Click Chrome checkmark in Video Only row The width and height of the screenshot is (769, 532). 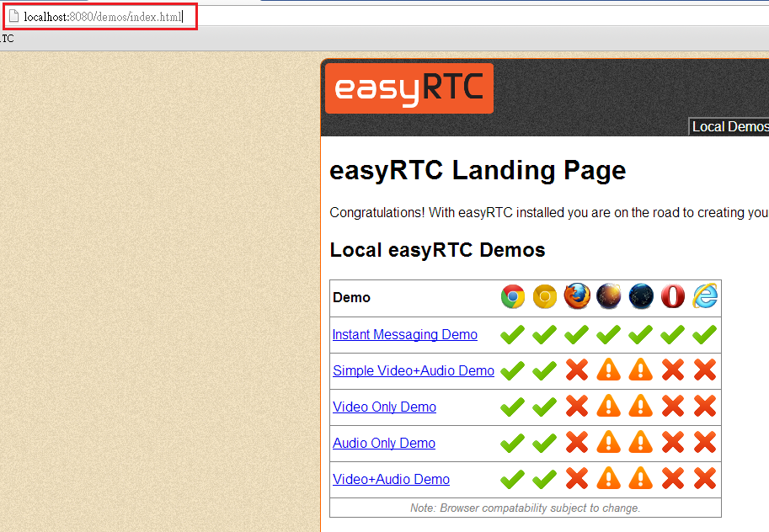[x=512, y=407]
